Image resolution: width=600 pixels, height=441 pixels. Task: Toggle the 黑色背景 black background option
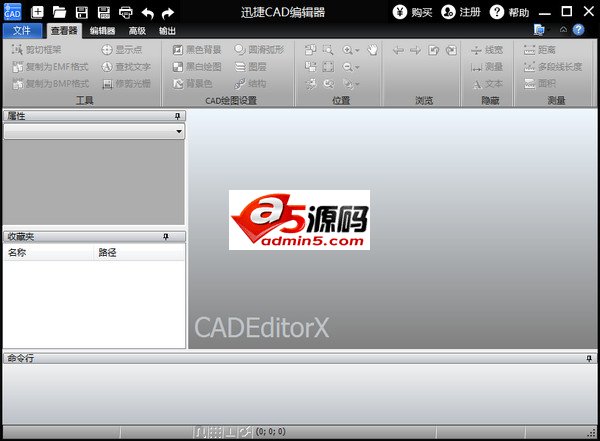(x=196, y=49)
